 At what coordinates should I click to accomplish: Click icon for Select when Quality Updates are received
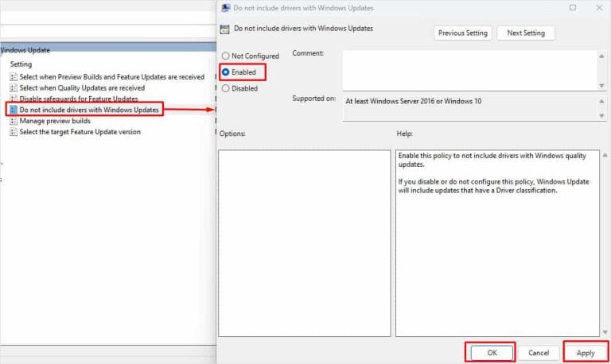tap(14, 87)
